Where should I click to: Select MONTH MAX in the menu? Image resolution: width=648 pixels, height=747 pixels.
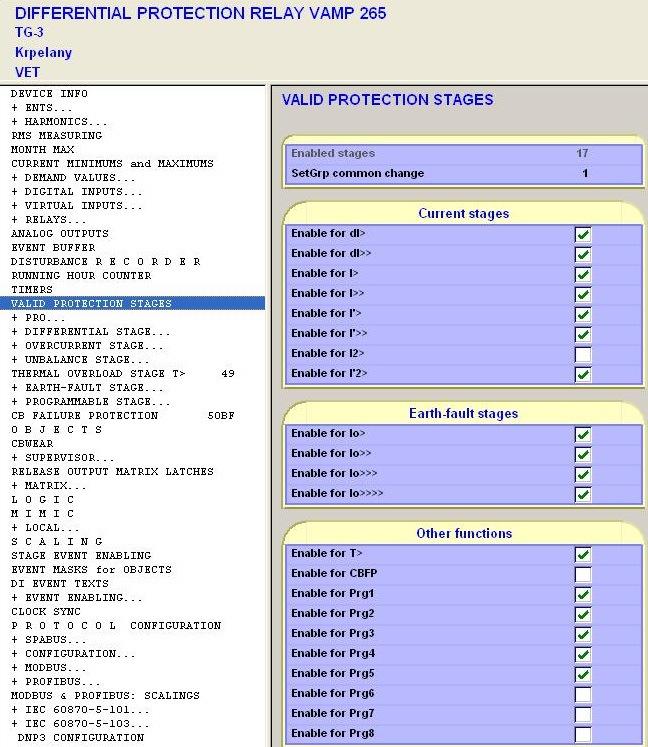pos(42,150)
